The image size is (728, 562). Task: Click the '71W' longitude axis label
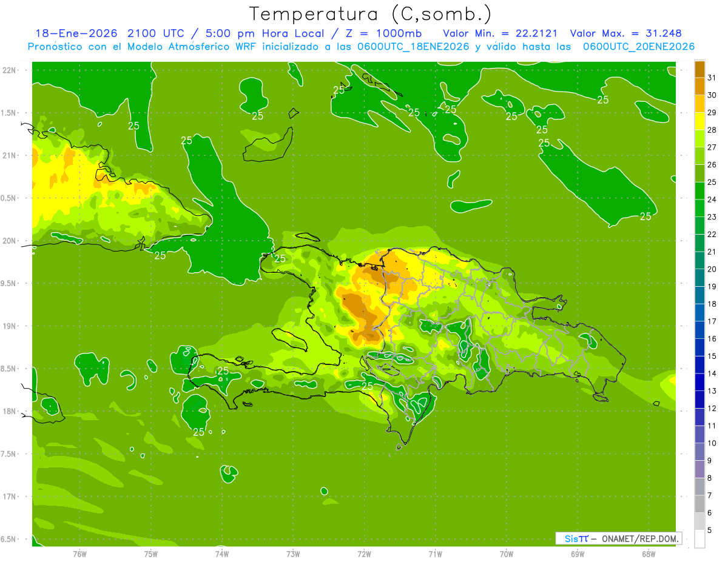pos(435,554)
